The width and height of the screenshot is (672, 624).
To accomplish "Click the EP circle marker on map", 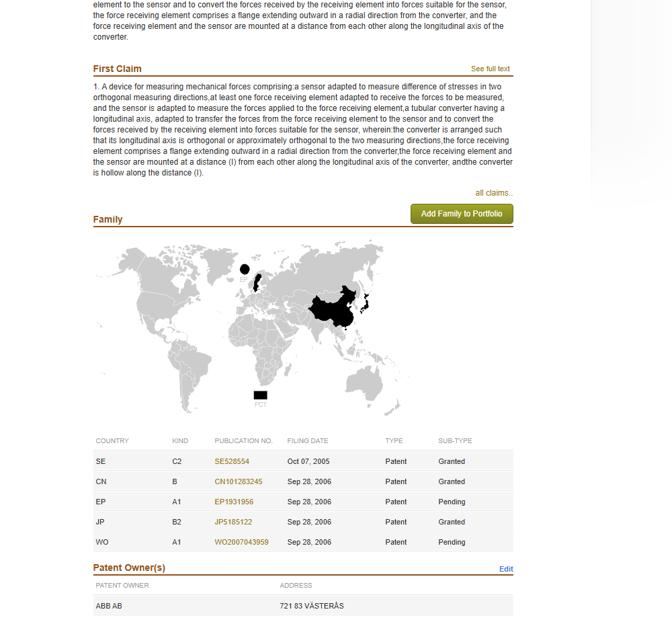I will coord(245,270).
